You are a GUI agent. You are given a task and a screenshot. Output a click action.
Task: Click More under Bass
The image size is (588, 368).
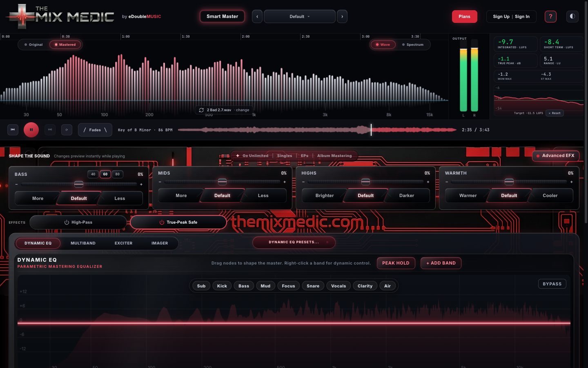tap(38, 198)
